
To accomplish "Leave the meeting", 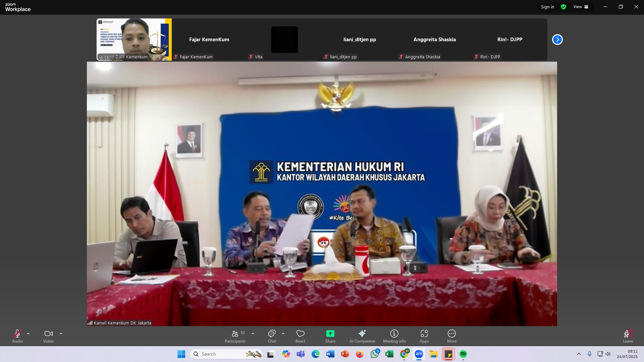I will coord(628,336).
